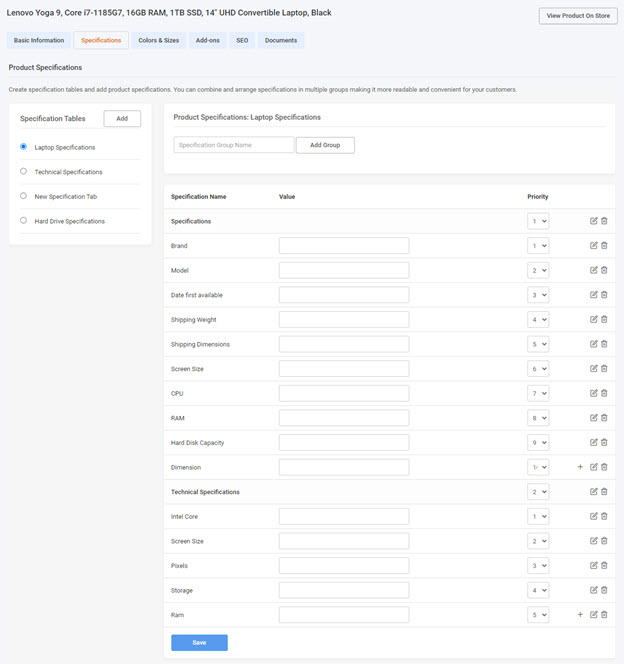Edit the Pixels specification
The height and width of the screenshot is (664, 624).
(x=594, y=565)
